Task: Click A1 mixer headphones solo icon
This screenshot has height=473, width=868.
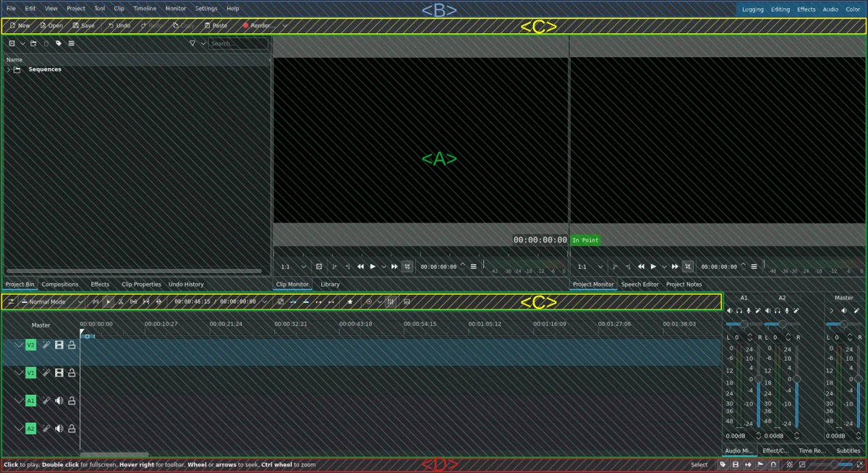Action: pyautogui.click(x=739, y=310)
